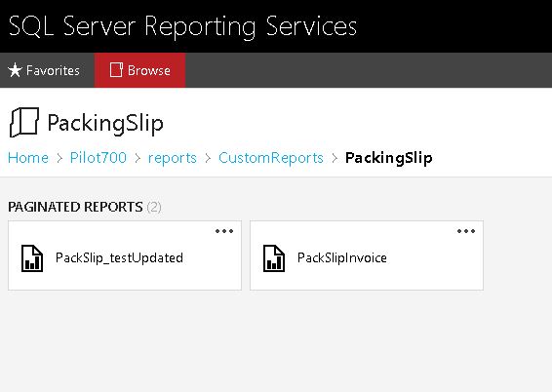Image resolution: width=552 pixels, height=392 pixels.
Task: Click the PackSlip_testUpdated report icon
Action: (x=32, y=258)
